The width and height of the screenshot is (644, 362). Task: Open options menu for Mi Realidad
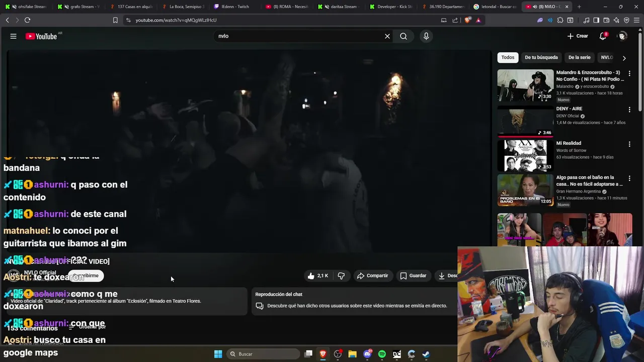(629, 144)
